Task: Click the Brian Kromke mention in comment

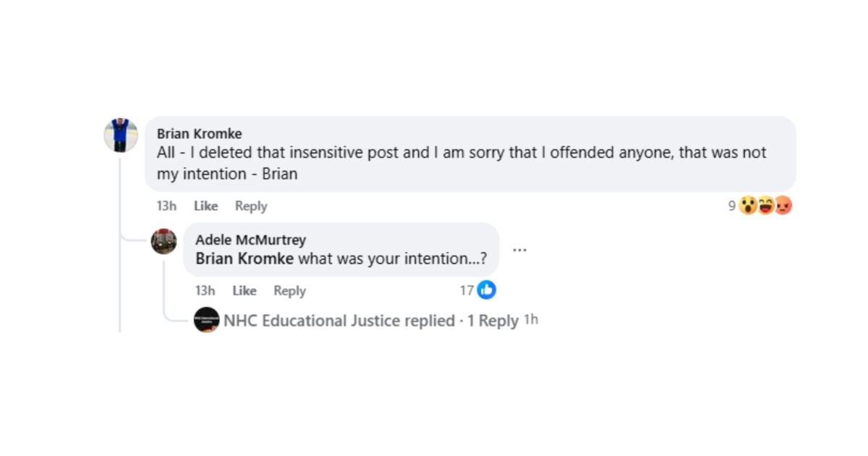Action: (x=243, y=258)
